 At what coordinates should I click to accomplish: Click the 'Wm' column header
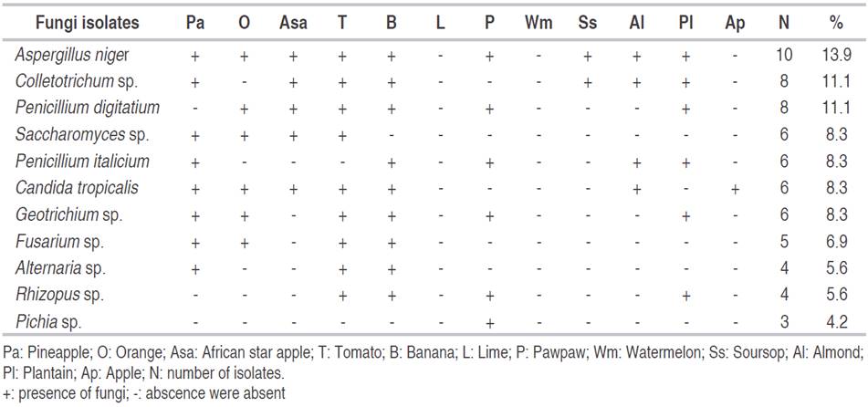click(538, 25)
